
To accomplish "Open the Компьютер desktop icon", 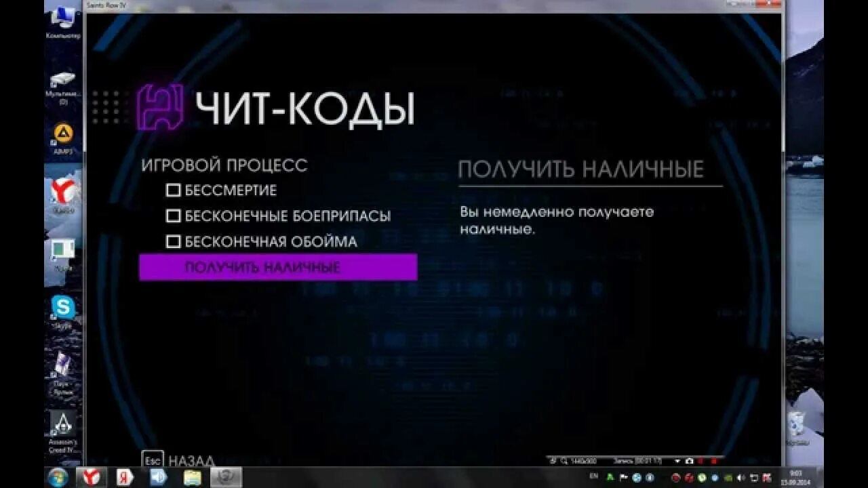I will click(63, 22).
